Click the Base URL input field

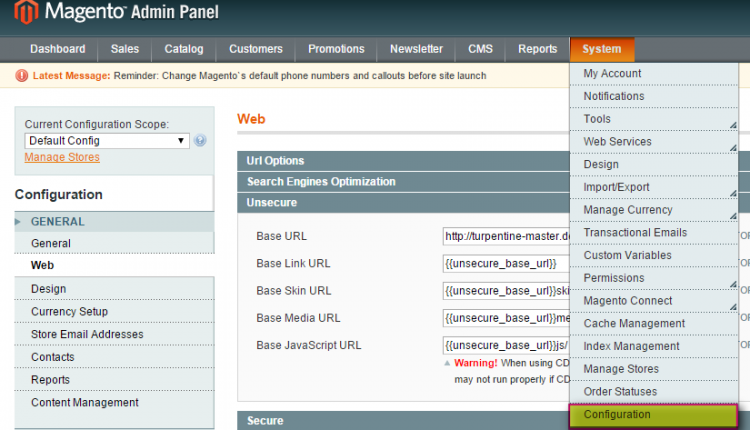[x=507, y=236]
